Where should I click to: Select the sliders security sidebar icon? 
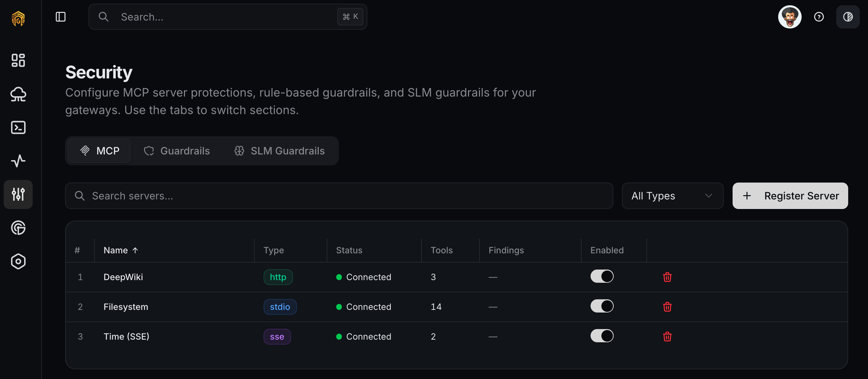18,194
